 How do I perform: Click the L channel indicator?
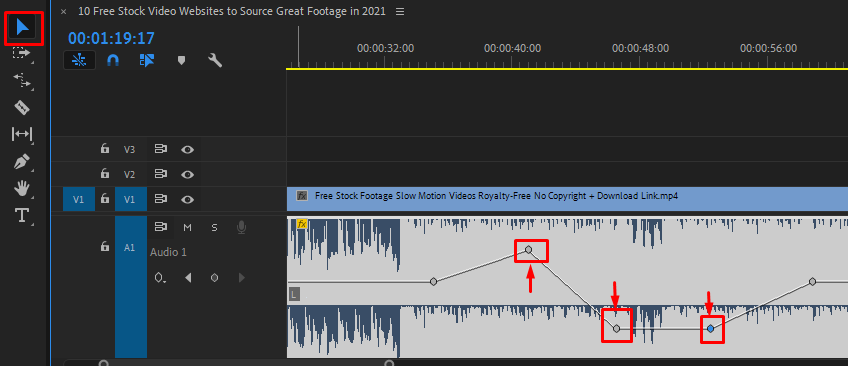pyautogui.click(x=294, y=295)
